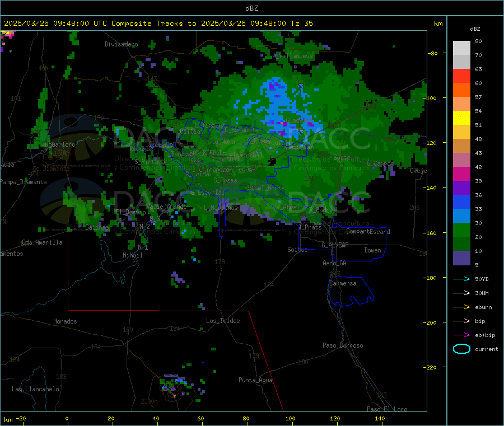Click the 'Paso_Barroso' map label
The height and width of the screenshot is (426, 504).
pos(343,345)
